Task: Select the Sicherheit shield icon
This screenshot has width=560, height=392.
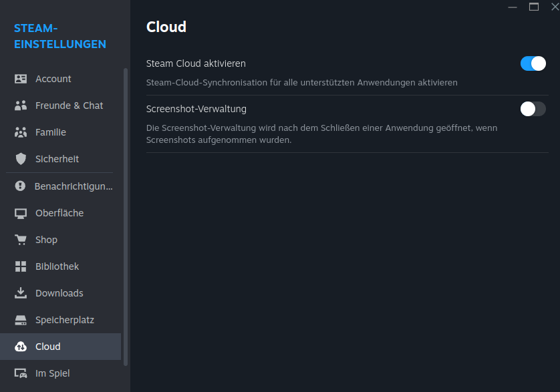Action: 22,158
